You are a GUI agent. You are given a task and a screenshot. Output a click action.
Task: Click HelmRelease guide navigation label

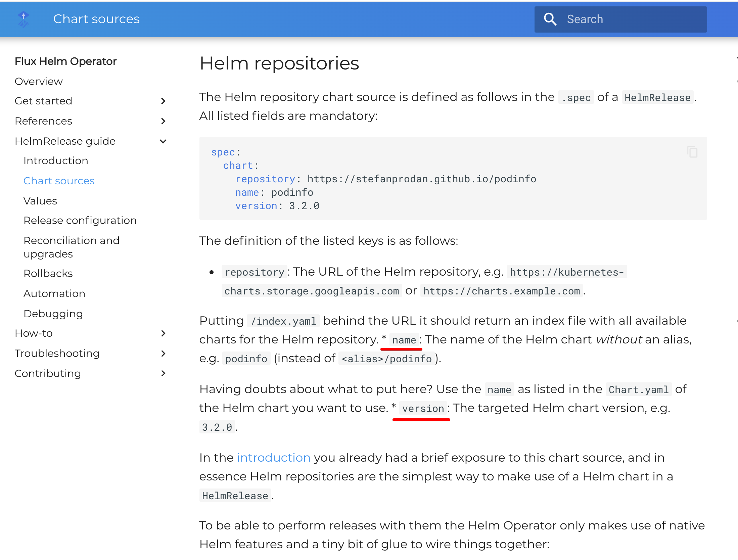click(x=65, y=141)
